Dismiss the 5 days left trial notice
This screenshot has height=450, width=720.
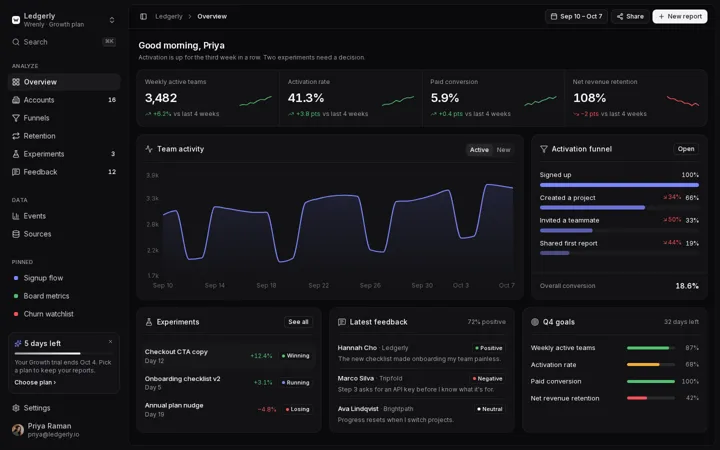[110, 342]
